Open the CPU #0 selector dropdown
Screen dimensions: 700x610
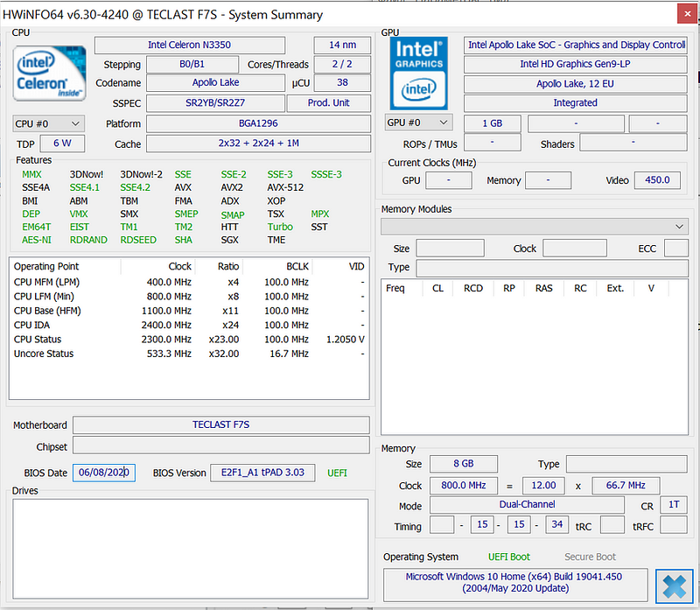pos(49,123)
